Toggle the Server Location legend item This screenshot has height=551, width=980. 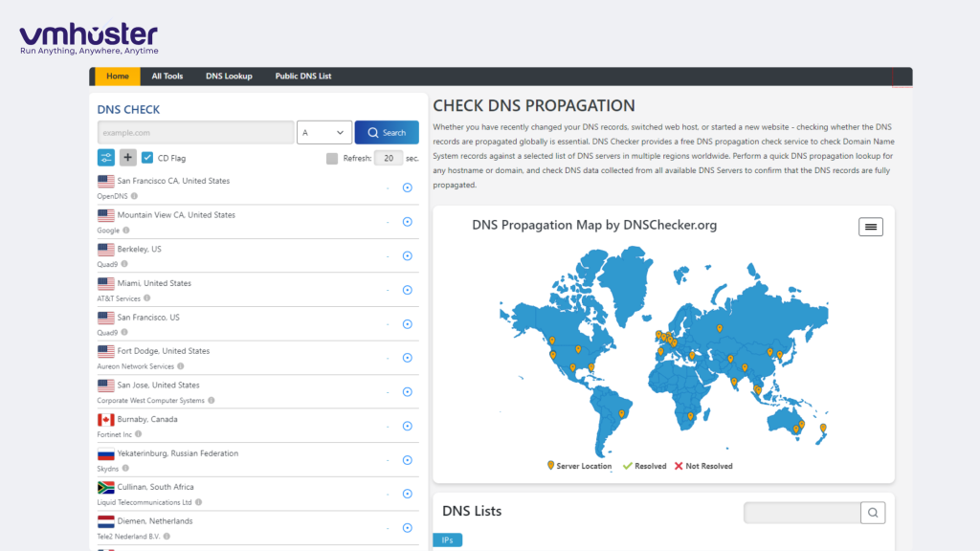(580, 466)
